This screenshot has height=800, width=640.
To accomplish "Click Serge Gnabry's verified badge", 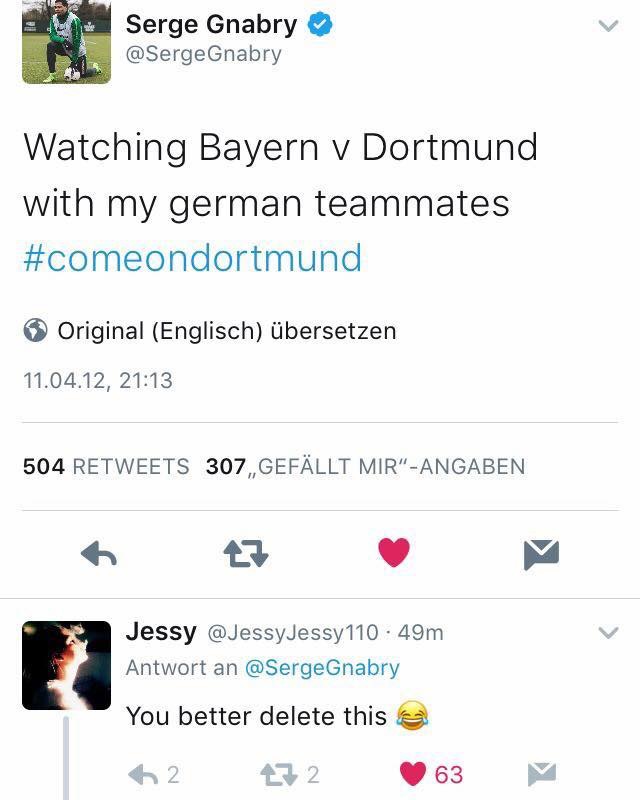I will click(x=320, y=25).
